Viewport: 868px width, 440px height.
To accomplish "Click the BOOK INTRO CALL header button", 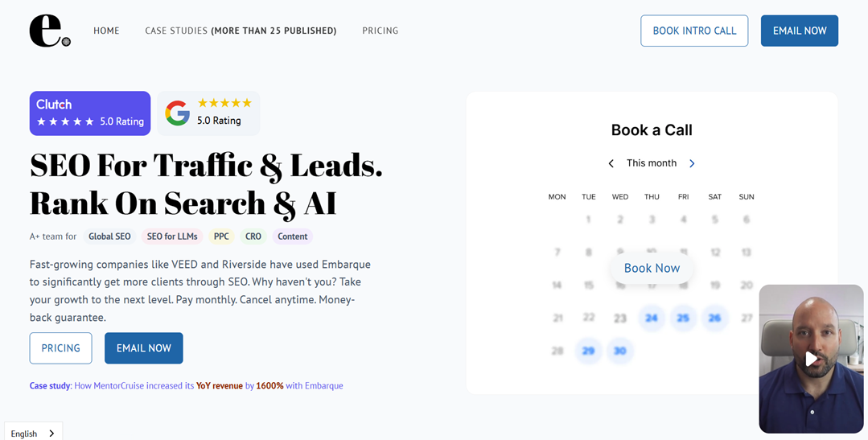I will click(694, 31).
